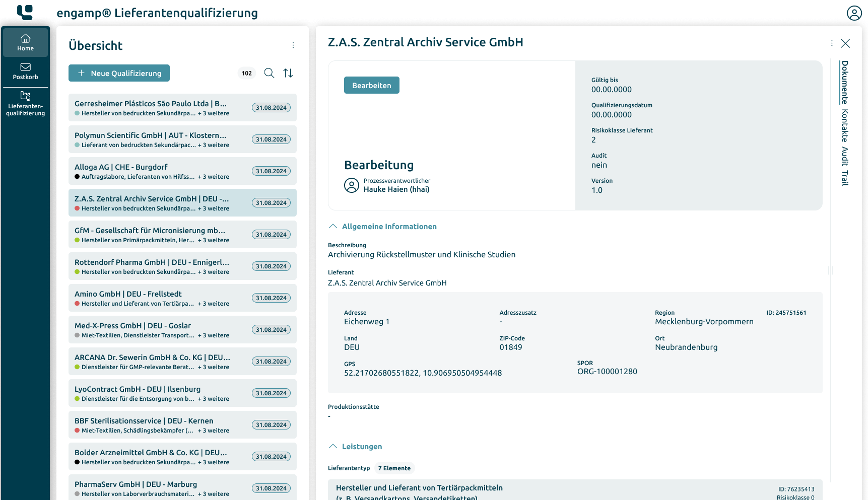Close the Z.A.S. detail panel

pyautogui.click(x=845, y=43)
